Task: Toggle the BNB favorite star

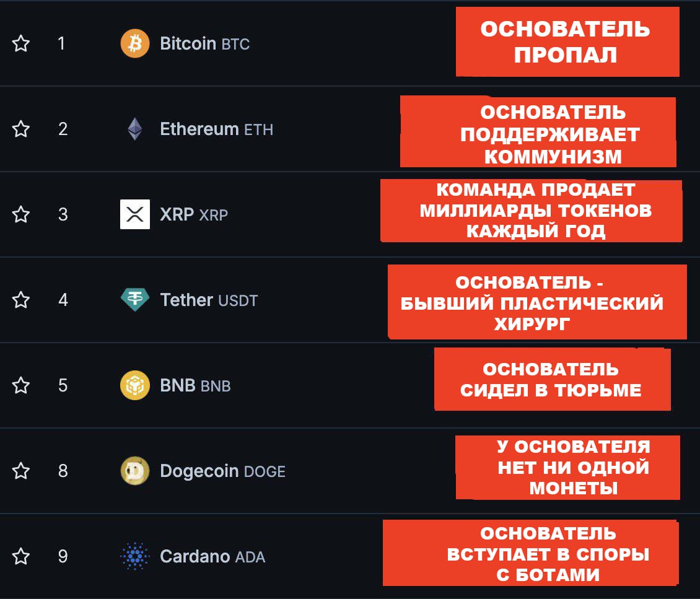Action: [x=21, y=386]
